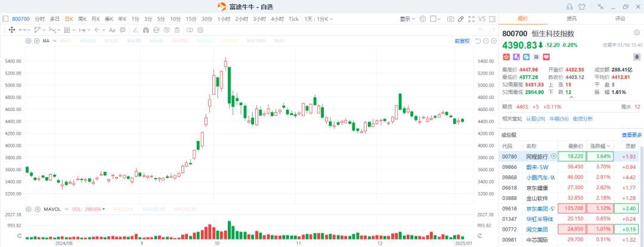Open the layout square dropdown

point(435,19)
